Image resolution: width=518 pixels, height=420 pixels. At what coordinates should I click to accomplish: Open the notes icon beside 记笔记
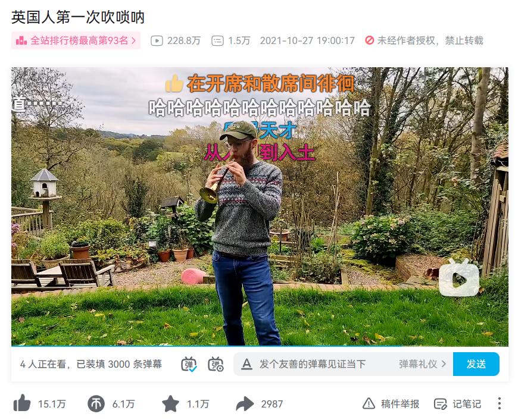[x=441, y=404]
